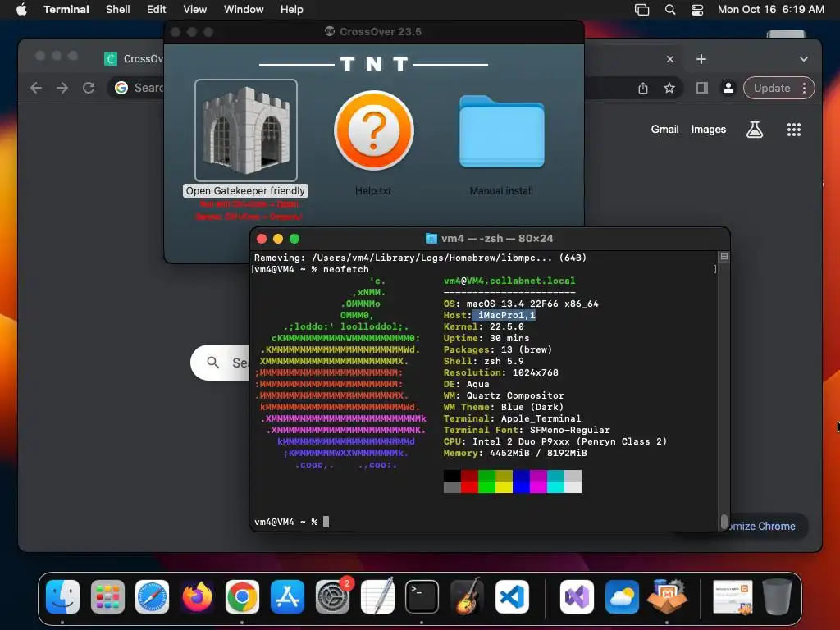Viewport: 840px width, 630px height.
Task: Open the Window menu
Action: [x=243, y=9]
